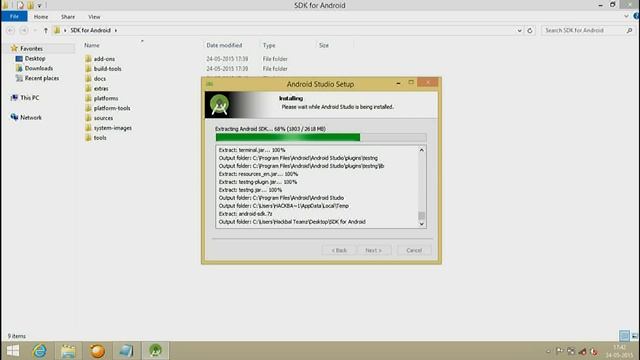Image resolution: width=640 pixels, height=360 pixels.
Task: Click the Favorites star icon
Action: pos(14,48)
